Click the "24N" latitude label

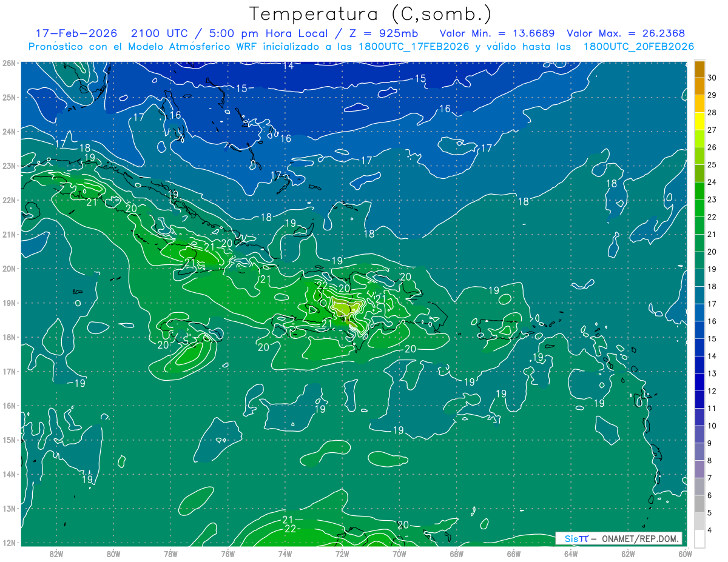tap(9, 132)
